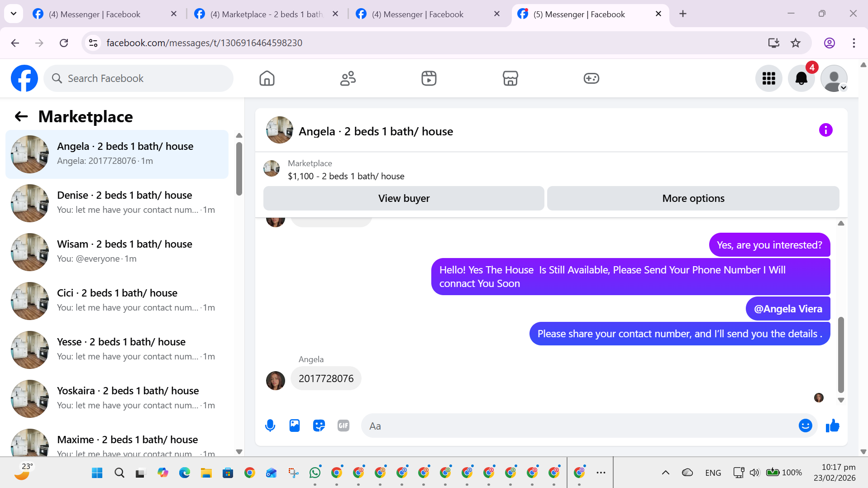868x488 pixels.
Task: Open volume control in tray
Action: tap(754, 473)
